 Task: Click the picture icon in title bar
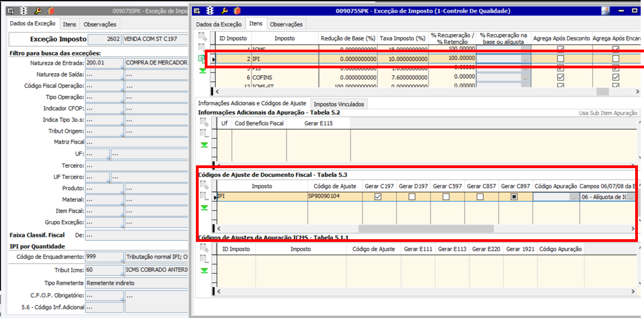point(605,10)
